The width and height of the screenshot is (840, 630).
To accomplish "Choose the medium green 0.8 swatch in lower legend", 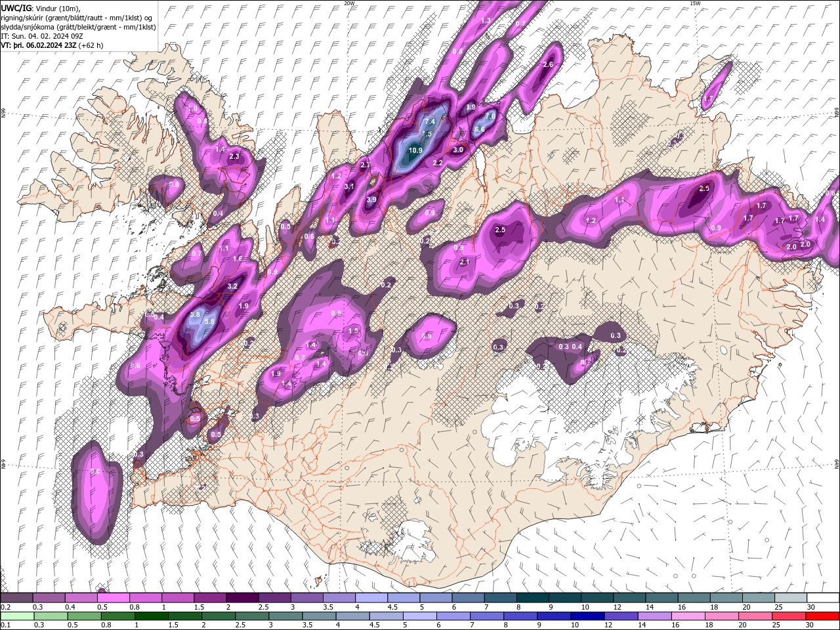I will (117, 616).
